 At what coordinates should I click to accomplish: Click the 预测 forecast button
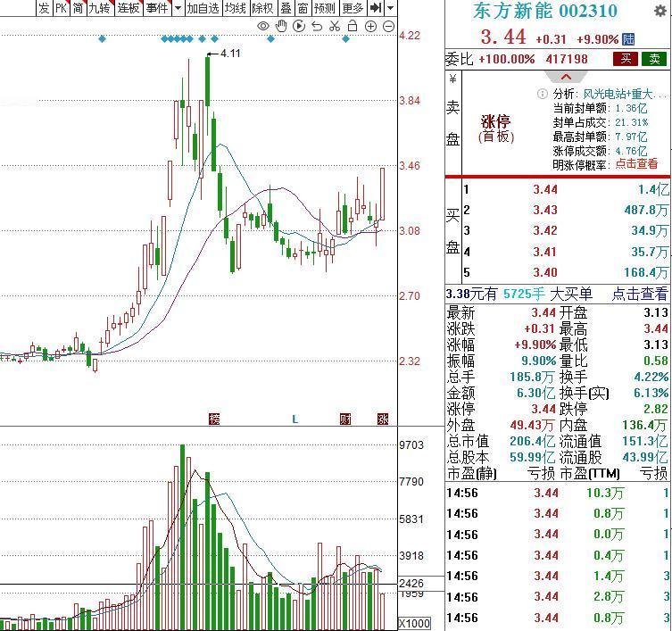(325, 8)
